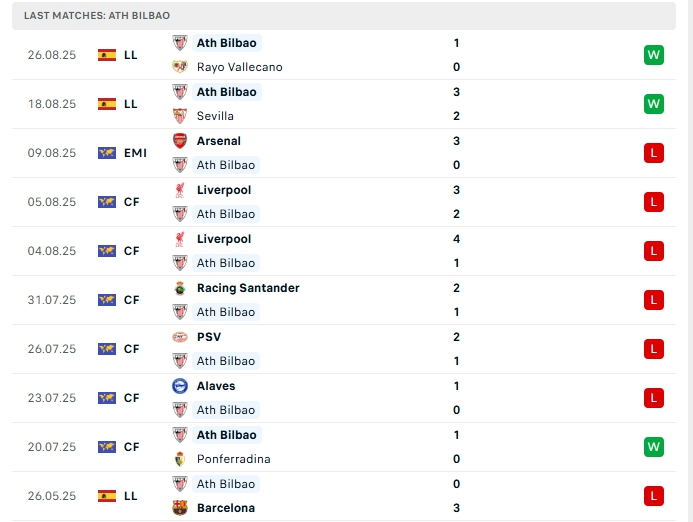
Task: Click the PSV club crest icon
Action: (x=180, y=337)
